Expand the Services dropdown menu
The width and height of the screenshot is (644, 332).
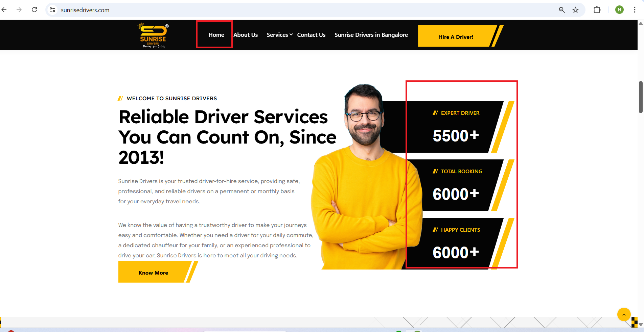point(280,35)
